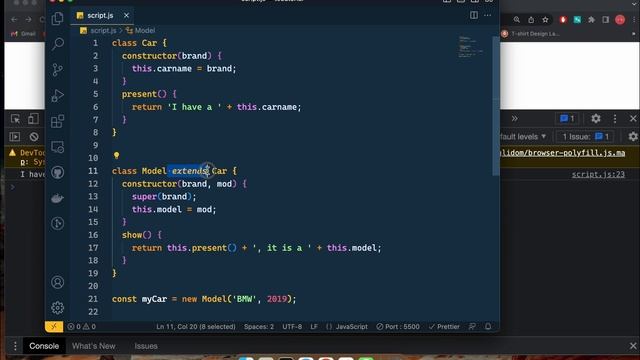640x360 pixels.
Task: Open the Extensions view
Action: [x=58, y=121]
